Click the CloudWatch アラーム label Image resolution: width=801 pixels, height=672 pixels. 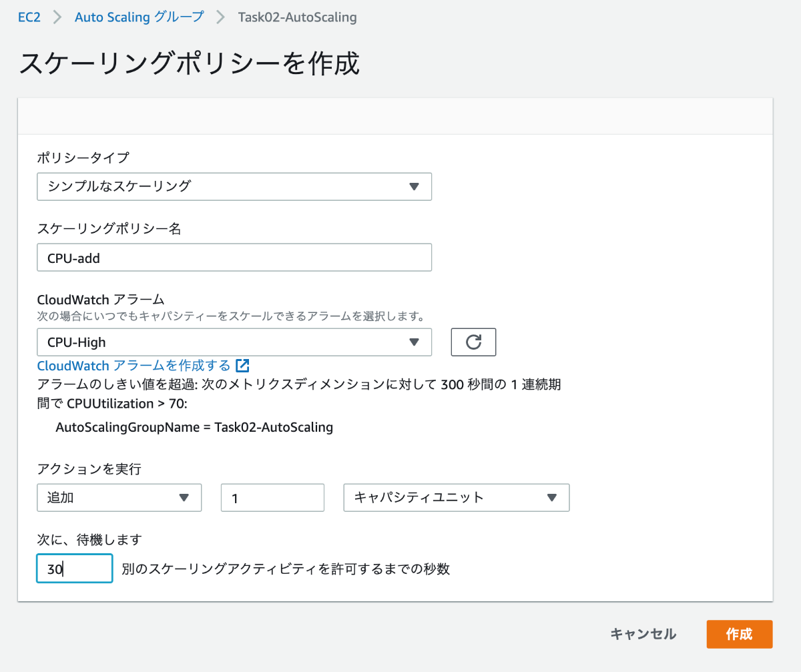(101, 299)
